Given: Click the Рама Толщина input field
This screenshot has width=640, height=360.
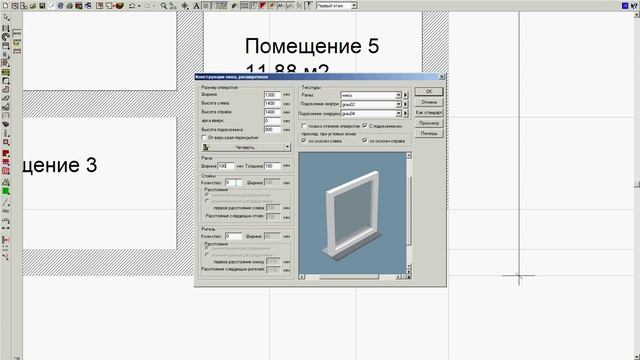Looking at the screenshot, I should point(272,166).
